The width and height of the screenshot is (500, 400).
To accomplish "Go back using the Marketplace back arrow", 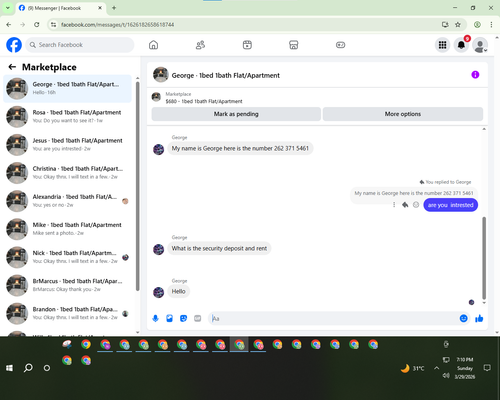I will [x=12, y=67].
